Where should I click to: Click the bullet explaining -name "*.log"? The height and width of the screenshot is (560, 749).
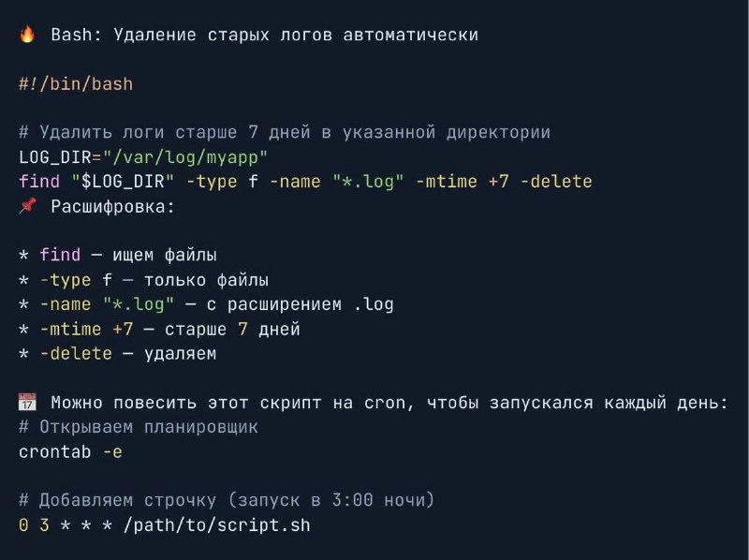[x=206, y=304]
